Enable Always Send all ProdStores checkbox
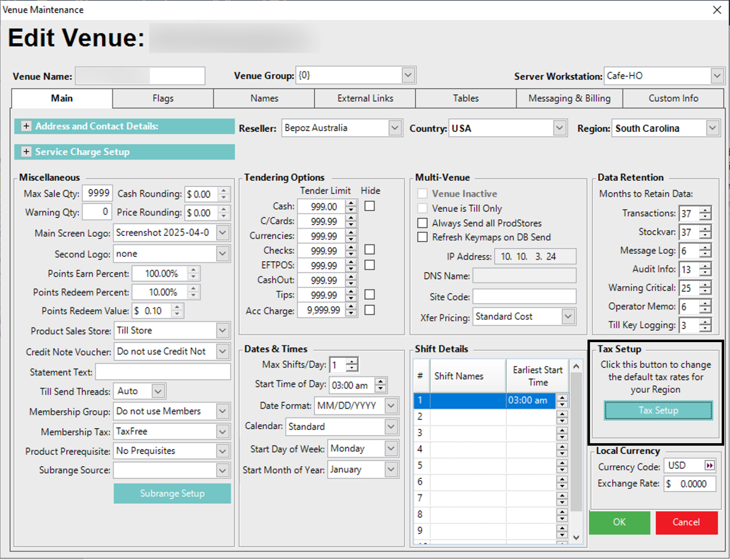The width and height of the screenshot is (730, 560). coord(422,223)
